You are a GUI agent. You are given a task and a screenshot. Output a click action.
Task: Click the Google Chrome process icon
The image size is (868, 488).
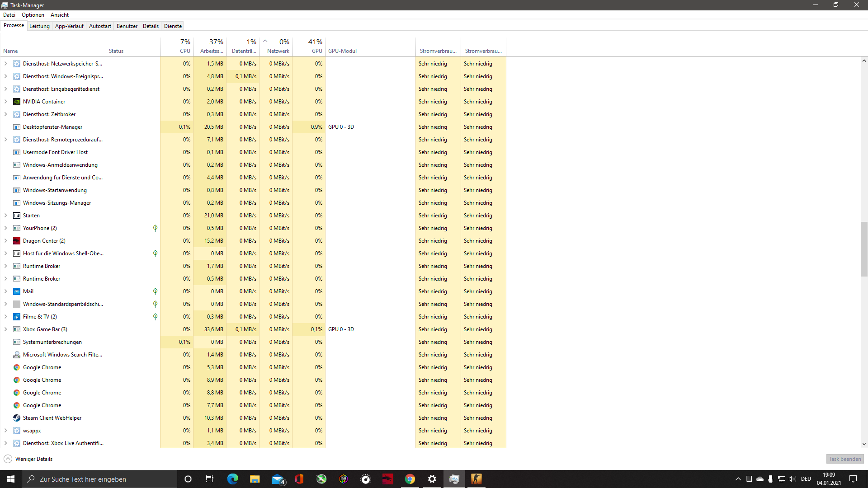(17, 367)
